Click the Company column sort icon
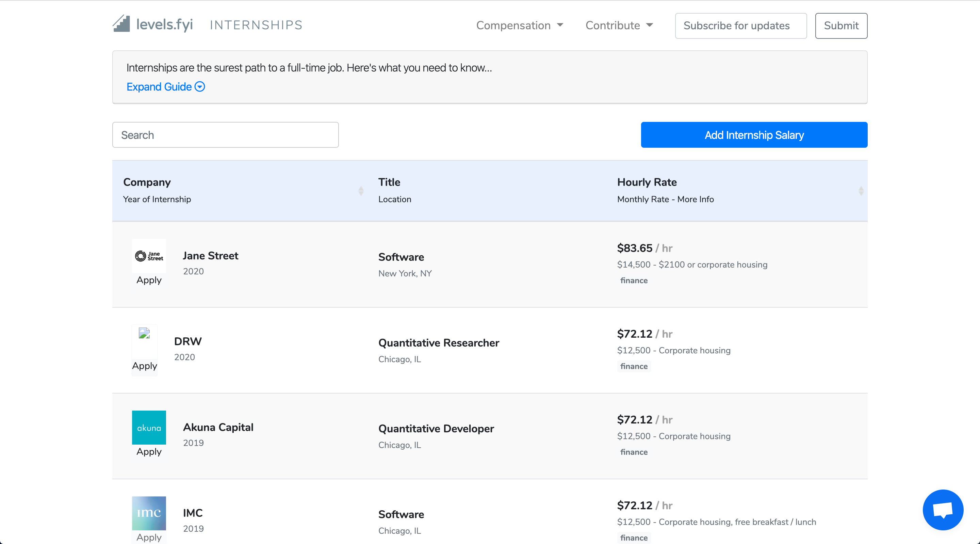Viewport: 980px width, 544px height. [x=361, y=190]
